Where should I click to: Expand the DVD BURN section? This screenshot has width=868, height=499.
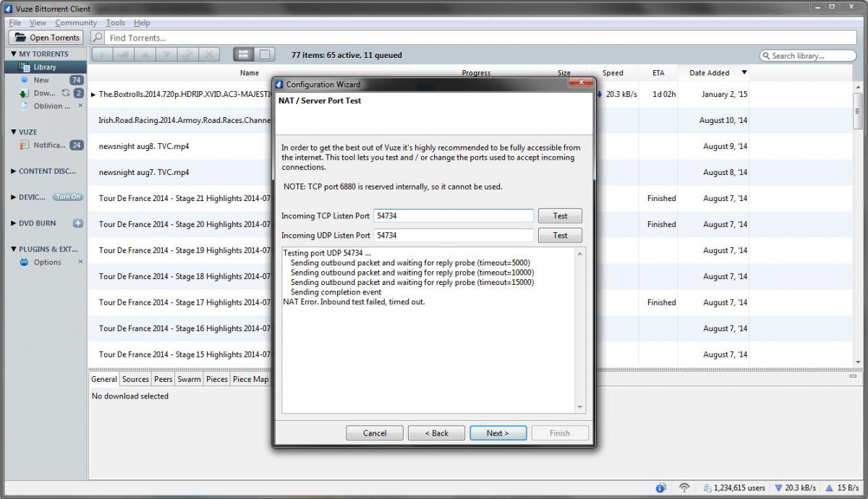coord(13,223)
